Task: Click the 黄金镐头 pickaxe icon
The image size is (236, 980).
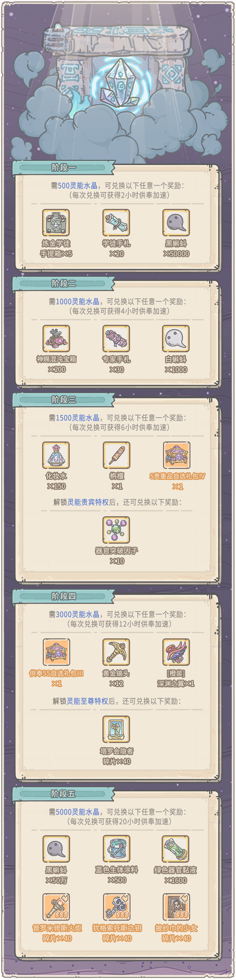Action: click(116, 652)
